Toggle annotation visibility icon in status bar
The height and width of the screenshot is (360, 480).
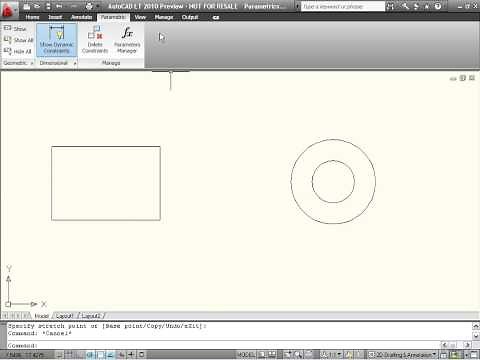pos(349,354)
